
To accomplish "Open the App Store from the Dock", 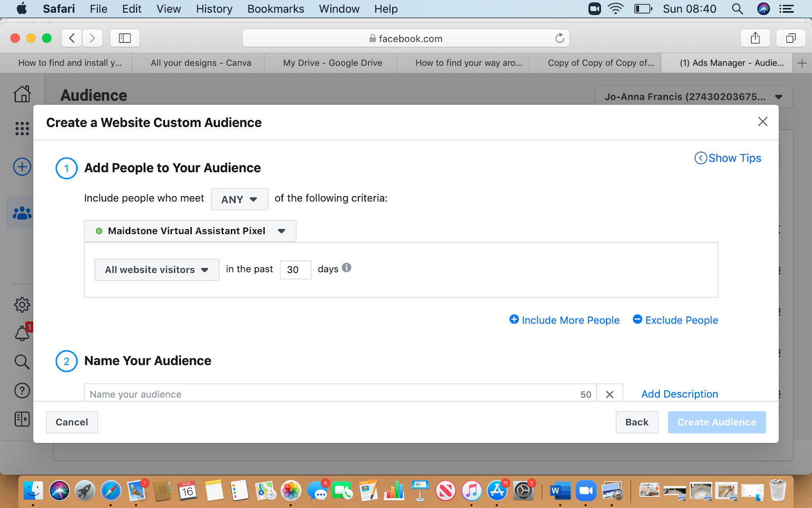I will (497, 491).
